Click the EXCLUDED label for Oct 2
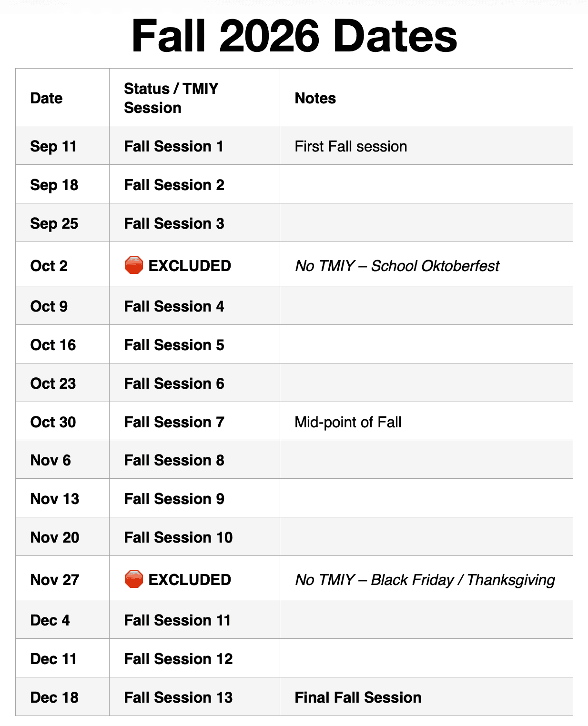Image resolution: width=588 pixels, height=726 pixels. [190, 265]
